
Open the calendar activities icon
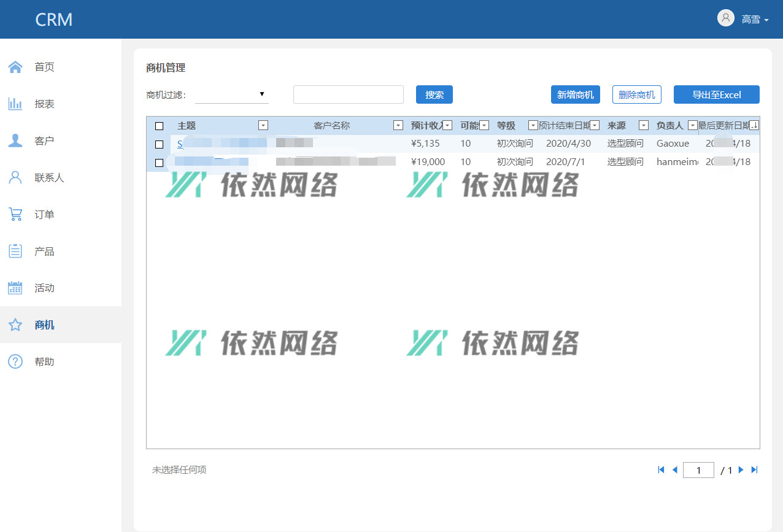pyautogui.click(x=15, y=288)
